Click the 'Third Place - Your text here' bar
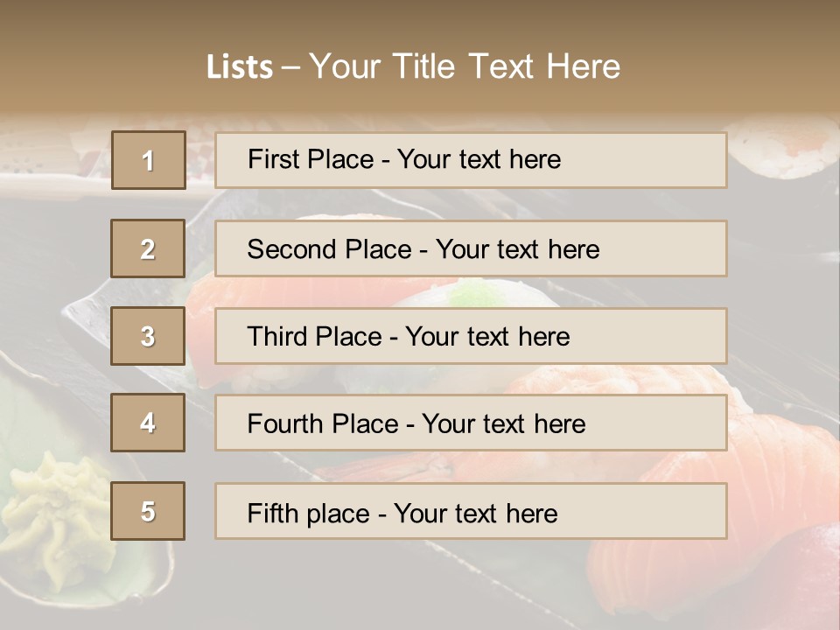The height and width of the screenshot is (630, 840). pyautogui.click(x=471, y=336)
